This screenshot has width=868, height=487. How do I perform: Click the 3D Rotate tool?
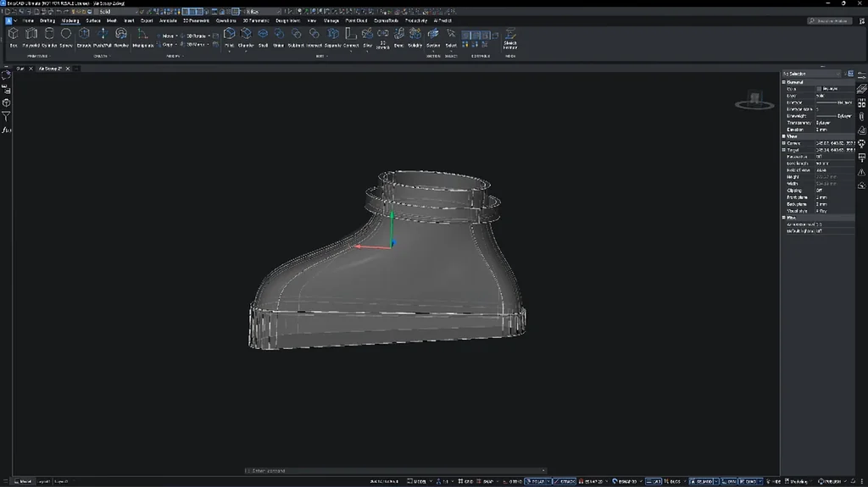coord(193,36)
